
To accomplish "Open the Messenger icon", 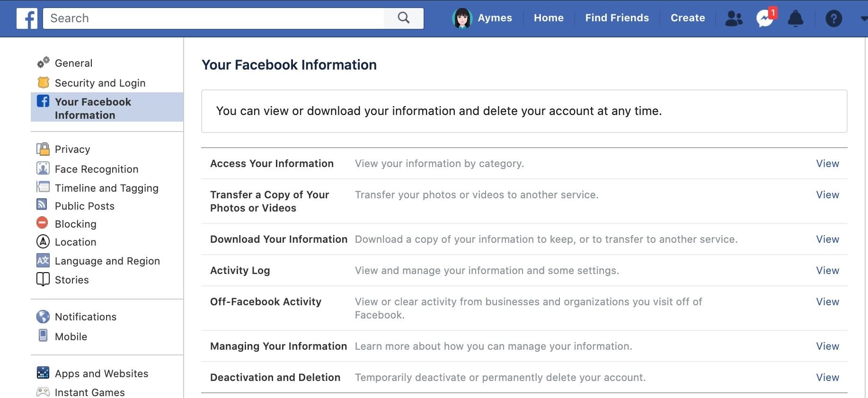I will 764,18.
